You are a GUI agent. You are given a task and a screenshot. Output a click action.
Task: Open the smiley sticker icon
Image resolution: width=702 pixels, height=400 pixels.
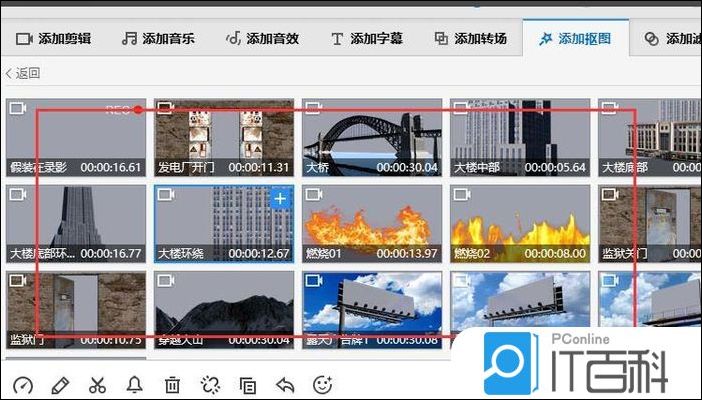[322, 384]
